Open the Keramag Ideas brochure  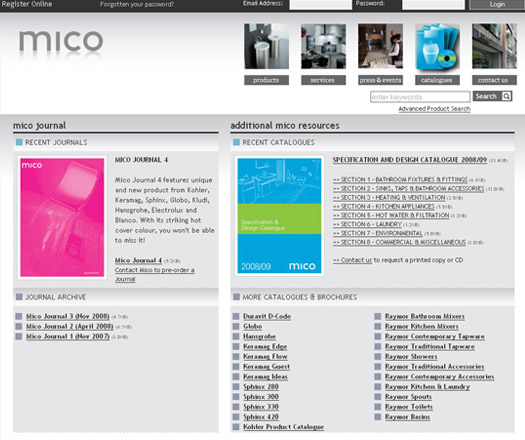pyautogui.click(x=265, y=376)
